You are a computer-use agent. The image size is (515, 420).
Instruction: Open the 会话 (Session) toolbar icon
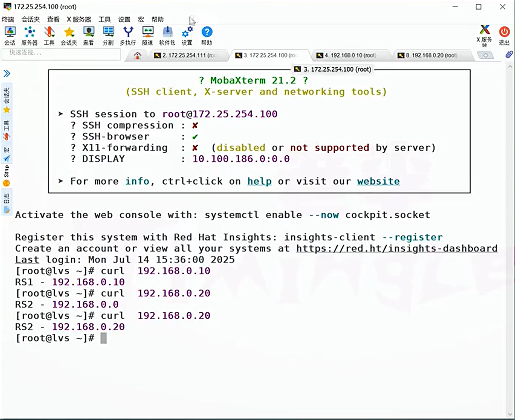tap(10, 36)
